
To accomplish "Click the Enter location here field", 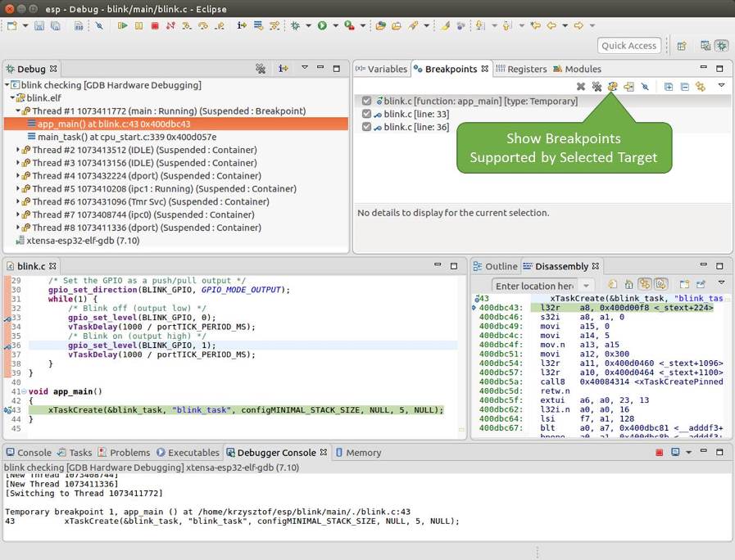I will (534, 286).
